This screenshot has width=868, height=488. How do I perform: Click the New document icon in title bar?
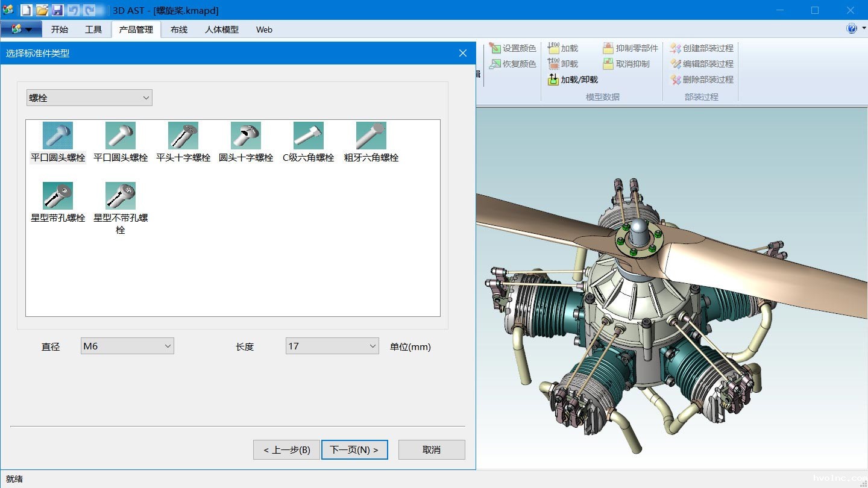pyautogui.click(x=27, y=10)
